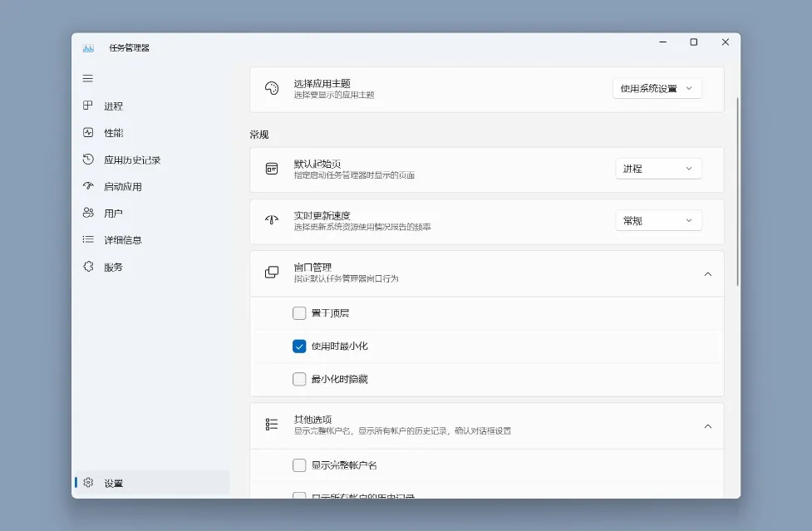Click the Settings (设置) gear icon
This screenshot has width=812, height=531.
click(x=88, y=482)
